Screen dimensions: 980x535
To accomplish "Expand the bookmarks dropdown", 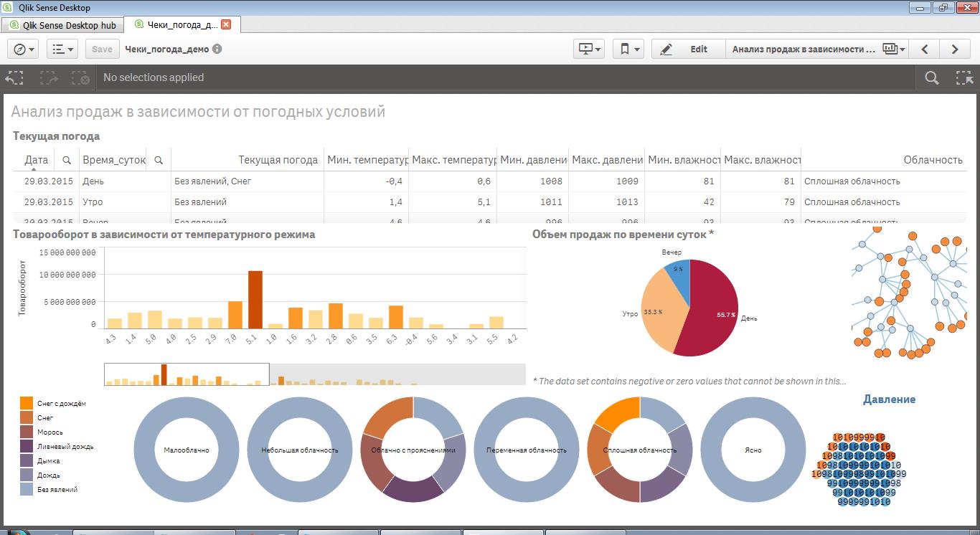I will pyautogui.click(x=628, y=49).
